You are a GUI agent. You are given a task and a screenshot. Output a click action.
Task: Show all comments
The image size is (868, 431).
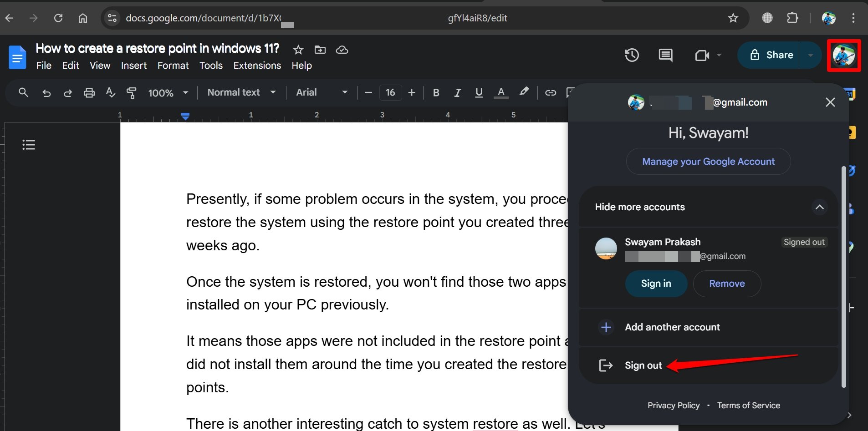click(665, 55)
